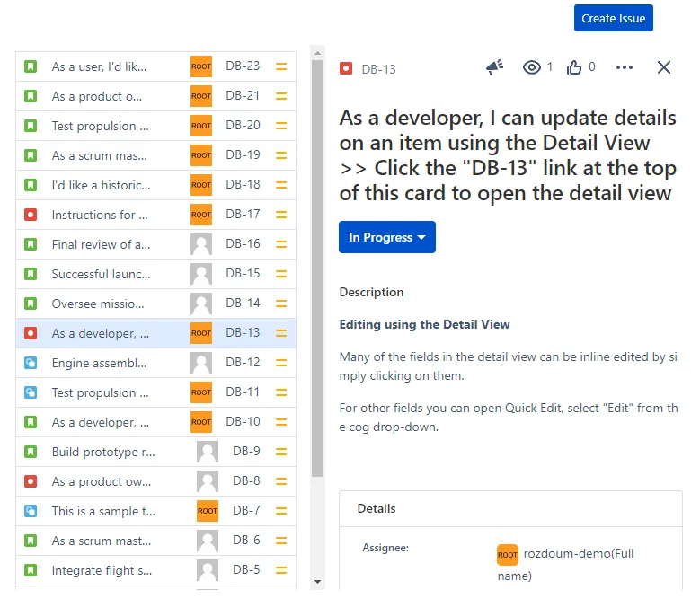Click task type icon in DB-7 row
The height and width of the screenshot is (616, 691).
[x=31, y=511]
